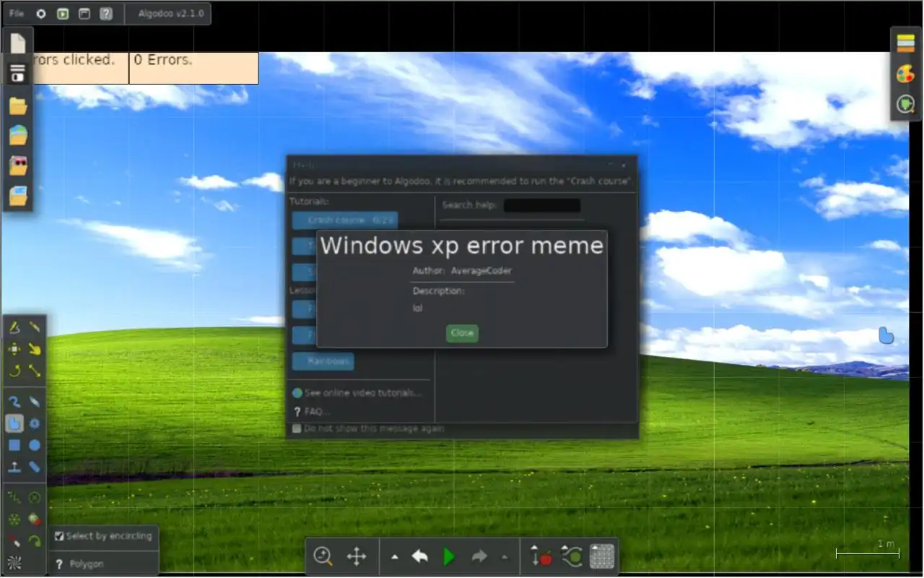This screenshot has width=924, height=578.
Task: Select the Knife tool
Action: [34, 328]
